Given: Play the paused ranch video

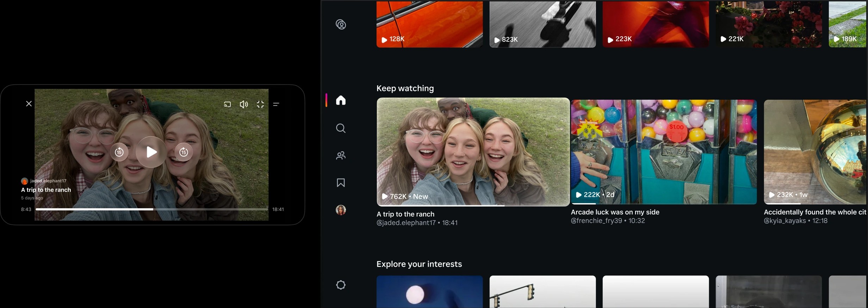Looking at the screenshot, I should (151, 152).
